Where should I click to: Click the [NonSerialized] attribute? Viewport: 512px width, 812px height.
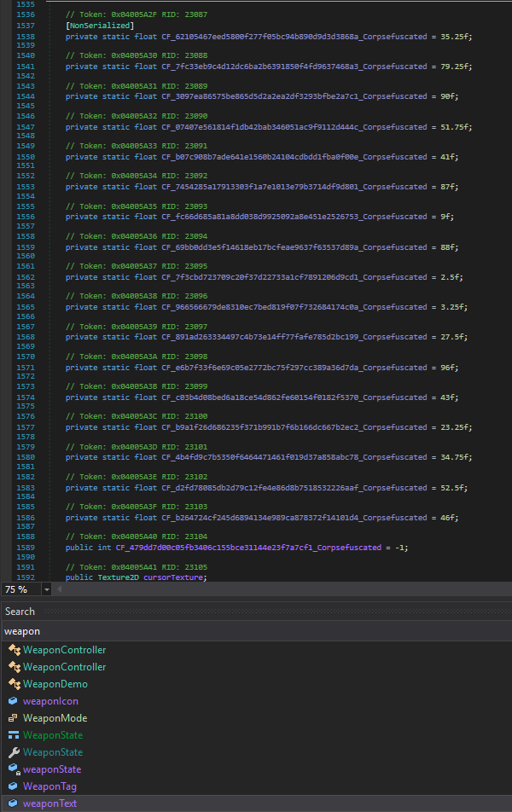pyautogui.click(x=100, y=26)
